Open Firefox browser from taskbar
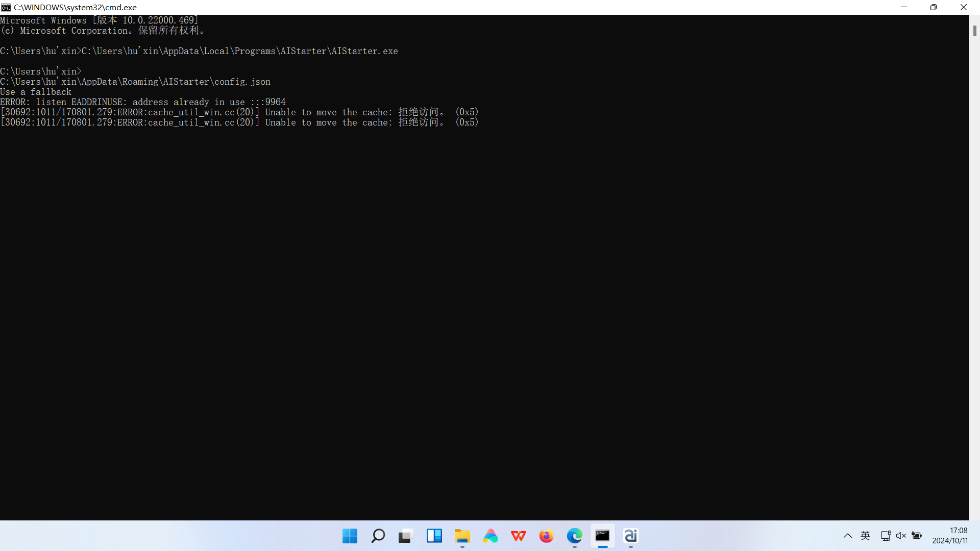Viewport: 980px width, 551px height. (x=547, y=536)
